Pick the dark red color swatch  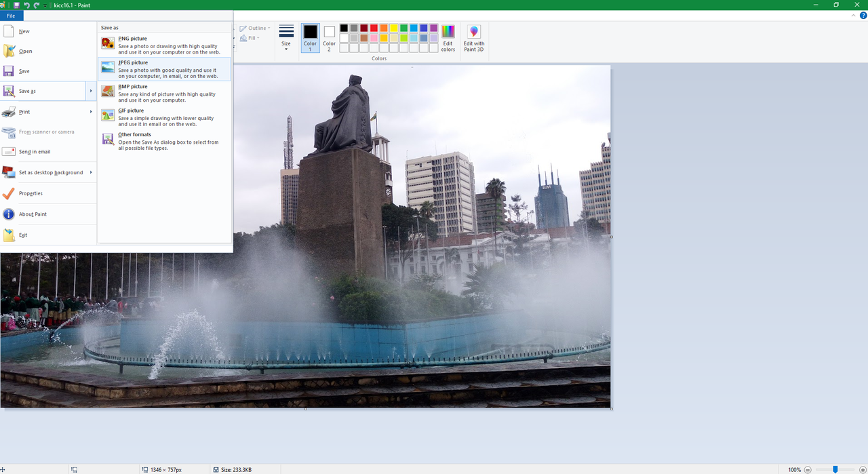tap(364, 28)
